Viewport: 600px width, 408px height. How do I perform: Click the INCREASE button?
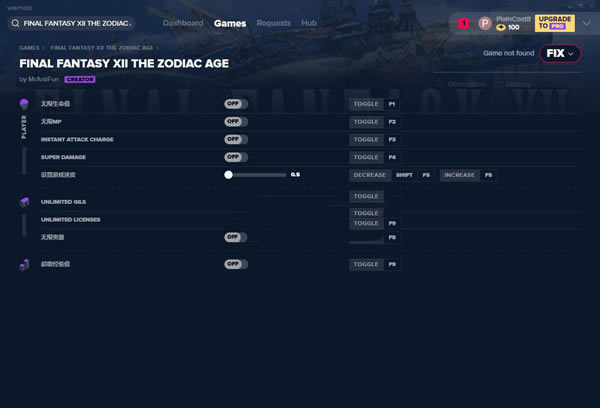[x=460, y=175]
